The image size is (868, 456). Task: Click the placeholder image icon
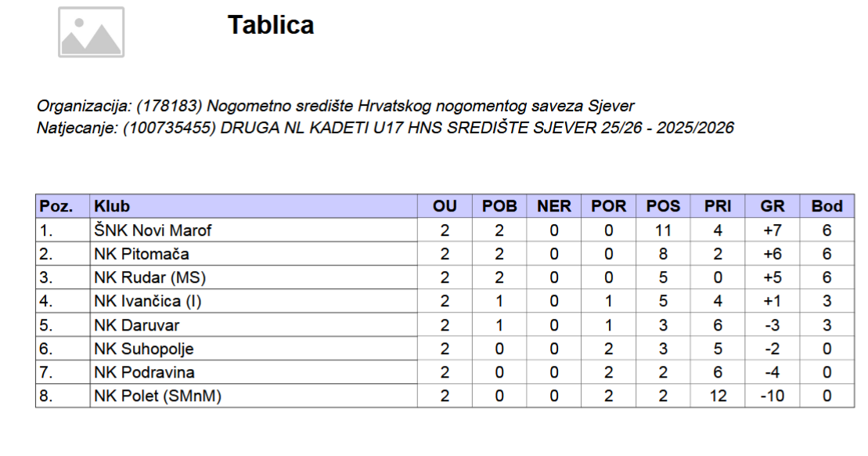pos(92,32)
